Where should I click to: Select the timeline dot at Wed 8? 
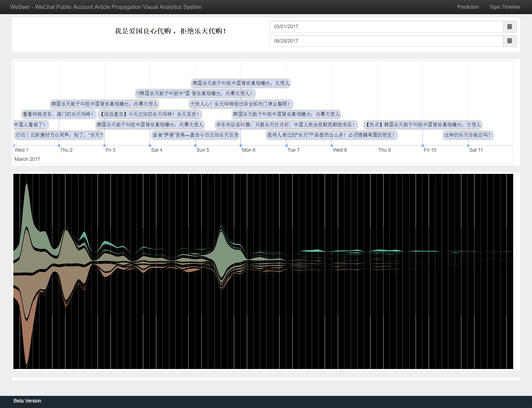pyautogui.click(x=332, y=146)
